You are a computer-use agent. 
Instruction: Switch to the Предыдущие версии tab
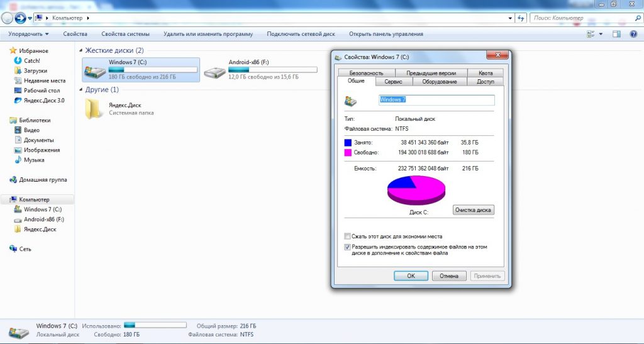point(431,73)
